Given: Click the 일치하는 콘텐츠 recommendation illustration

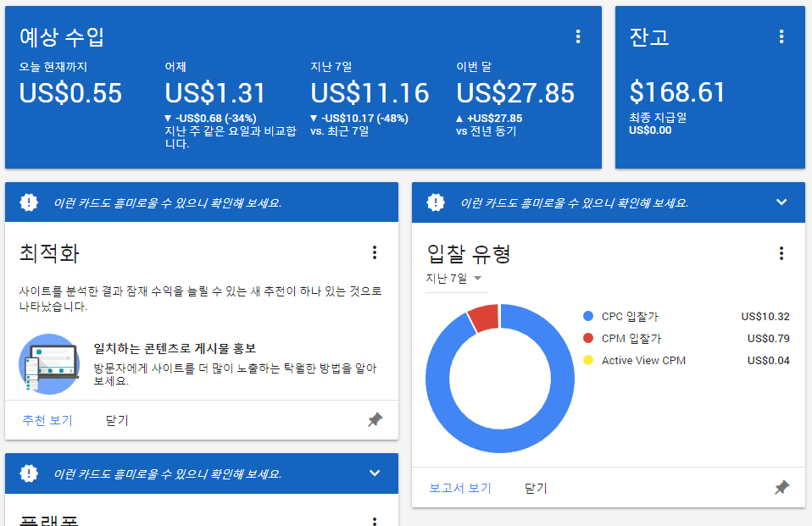Looking at the screenshot, I should (x=48, y=363).
